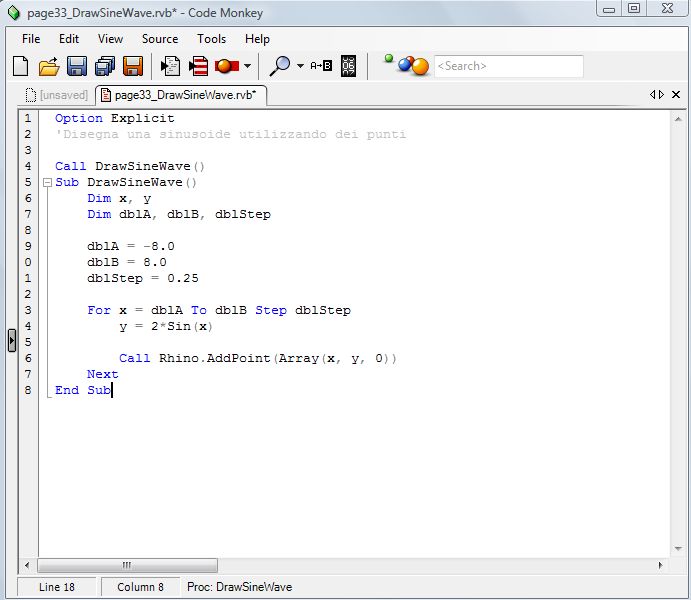
Task: Click the colored spheres help icon
Action: [x=413, y=66]
